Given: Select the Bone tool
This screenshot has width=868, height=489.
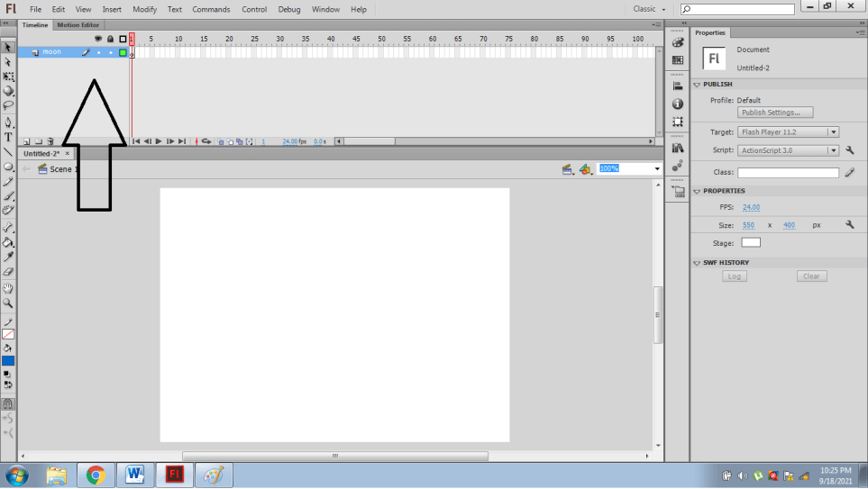Looking at the screenshot, I should 8,227.
